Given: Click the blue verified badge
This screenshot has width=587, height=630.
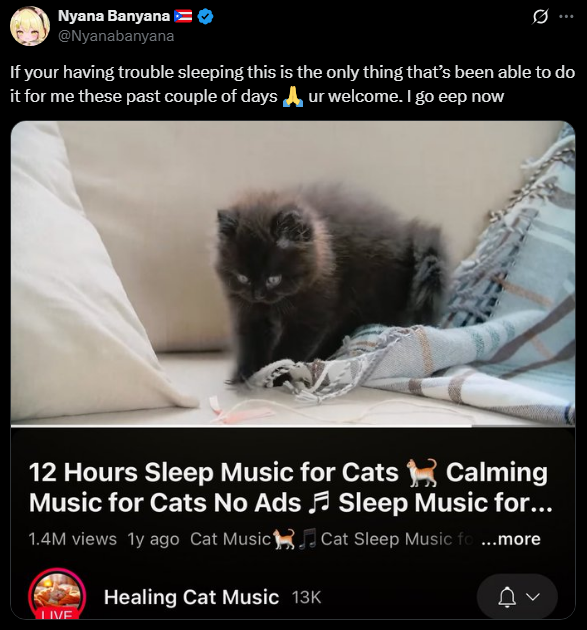Looking at the screenshot, I should [206, 16].
